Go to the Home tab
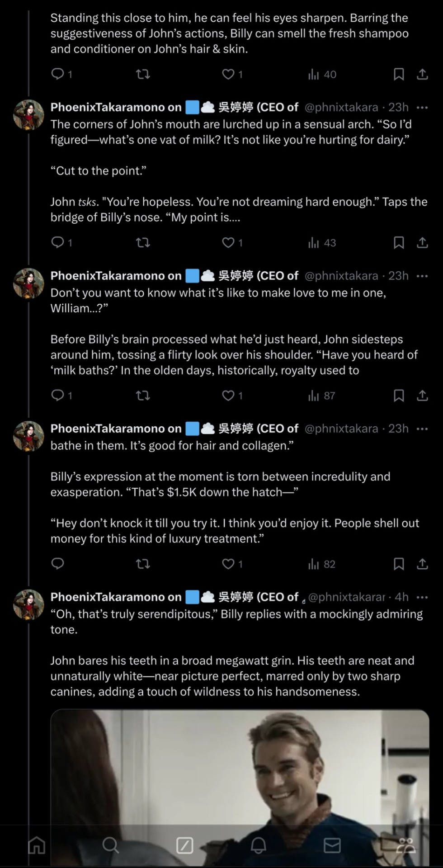 (37, 845)
